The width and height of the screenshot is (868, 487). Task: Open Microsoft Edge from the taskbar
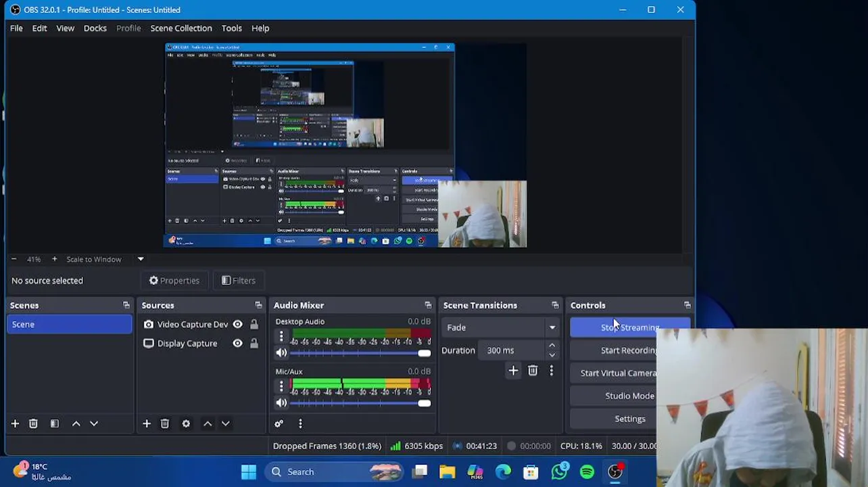tap(503, 472)
